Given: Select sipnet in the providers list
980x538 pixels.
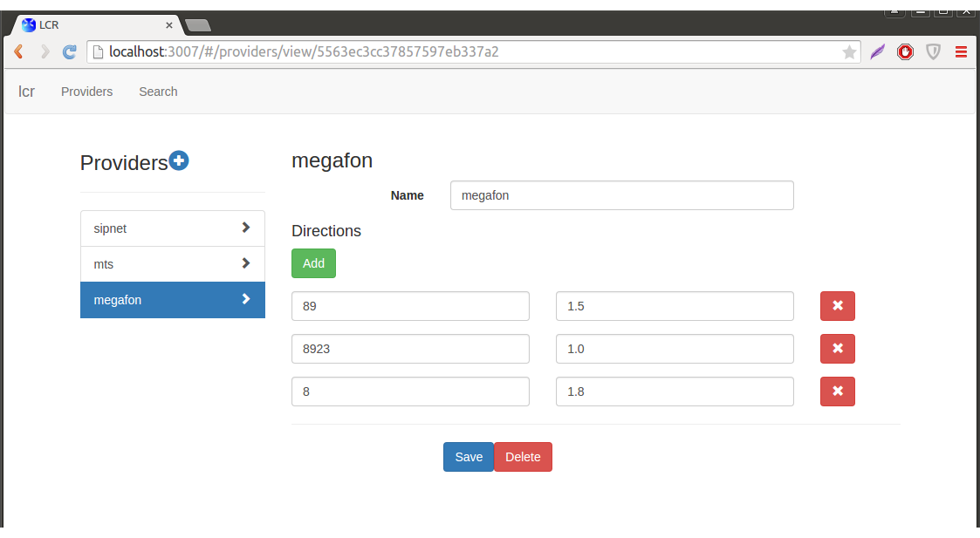Looking at the screenshot, I should [173, 228].
